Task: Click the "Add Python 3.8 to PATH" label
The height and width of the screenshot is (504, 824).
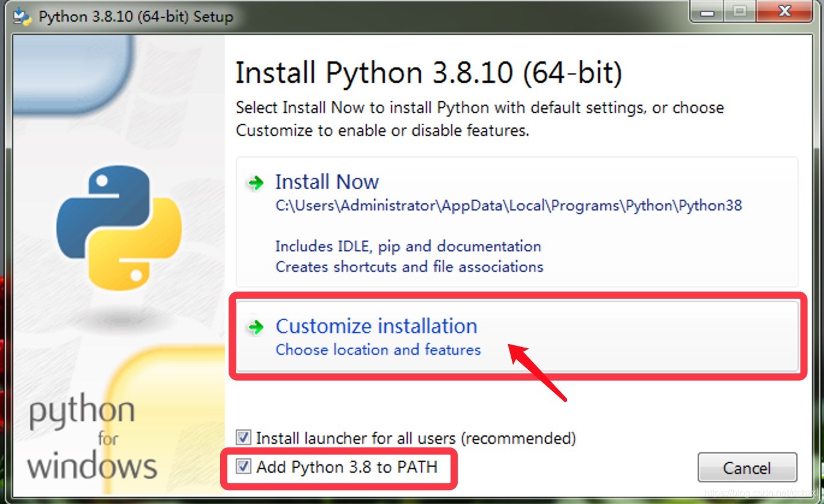Action: coord(347,467)
